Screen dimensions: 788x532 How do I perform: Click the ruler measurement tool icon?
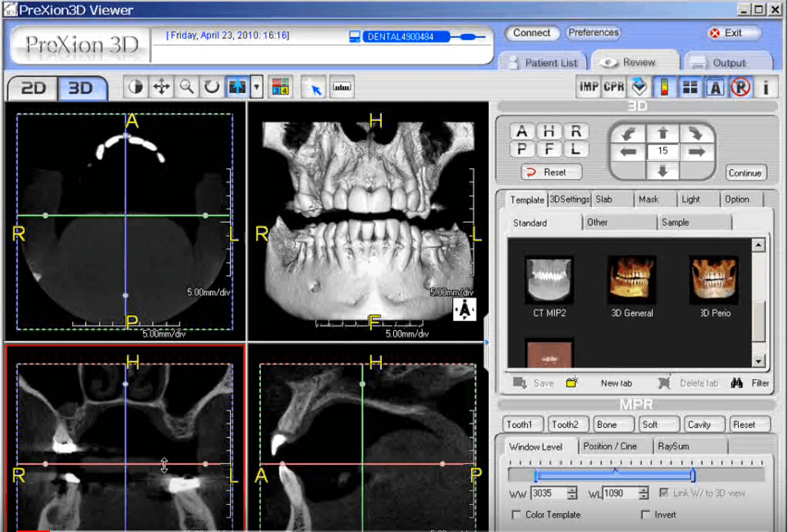click(x=342, y=87)
